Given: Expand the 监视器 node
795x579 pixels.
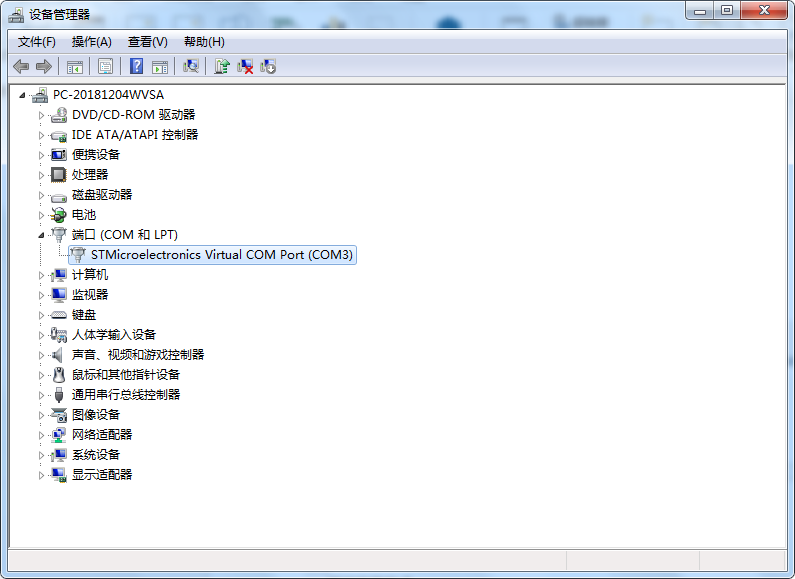Looking at the screenshot, I should [42, 295].
